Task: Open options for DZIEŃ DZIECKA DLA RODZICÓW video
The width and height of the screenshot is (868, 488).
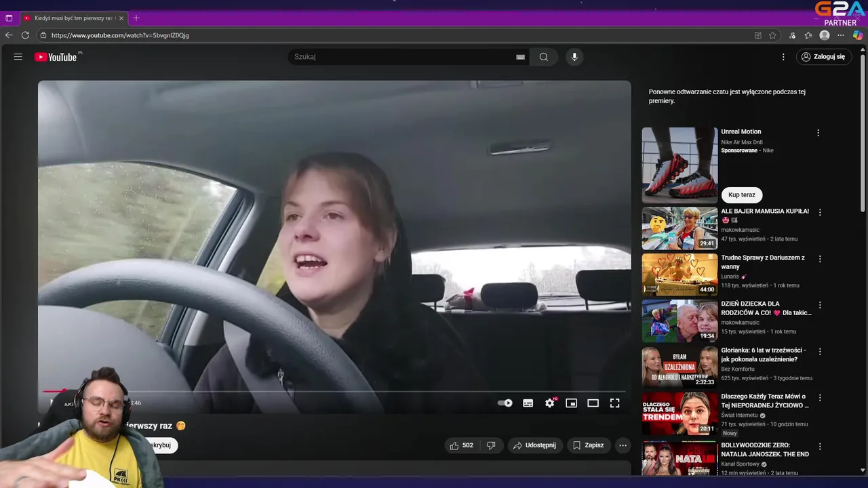Action: [820, 305]
